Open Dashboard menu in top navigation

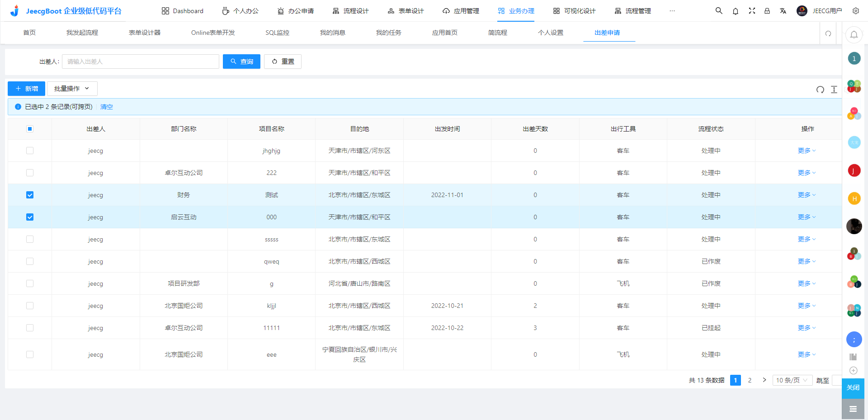tap(183, 11)
